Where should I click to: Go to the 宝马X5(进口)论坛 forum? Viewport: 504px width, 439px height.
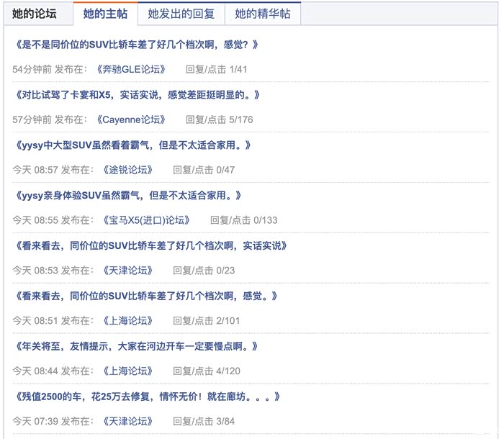tap(147, 220)
